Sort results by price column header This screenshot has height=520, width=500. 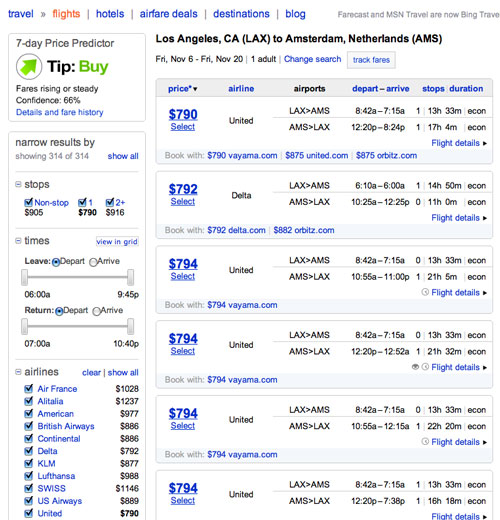pyautogui.click(x=180, y=89)
